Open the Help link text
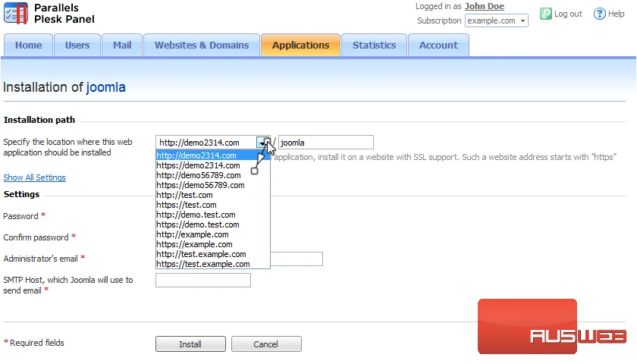The image size is (637, 364). pyautogui.click(x=616, y=14)
